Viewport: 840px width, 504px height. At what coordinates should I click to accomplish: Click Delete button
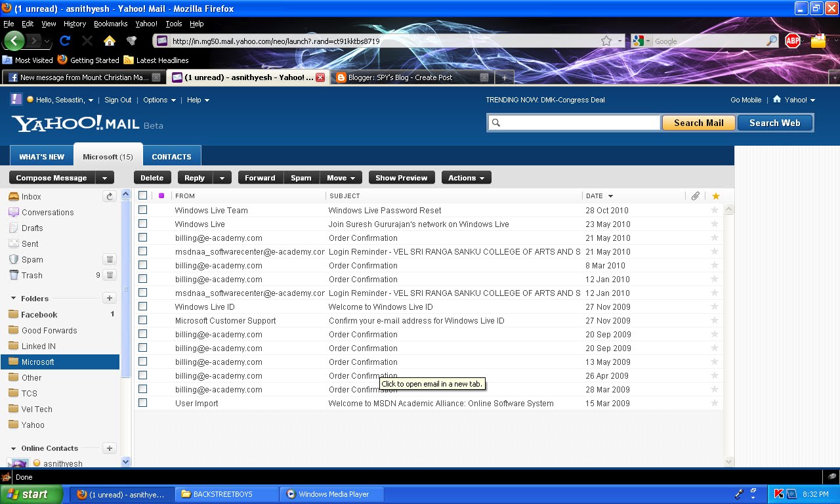152,178
